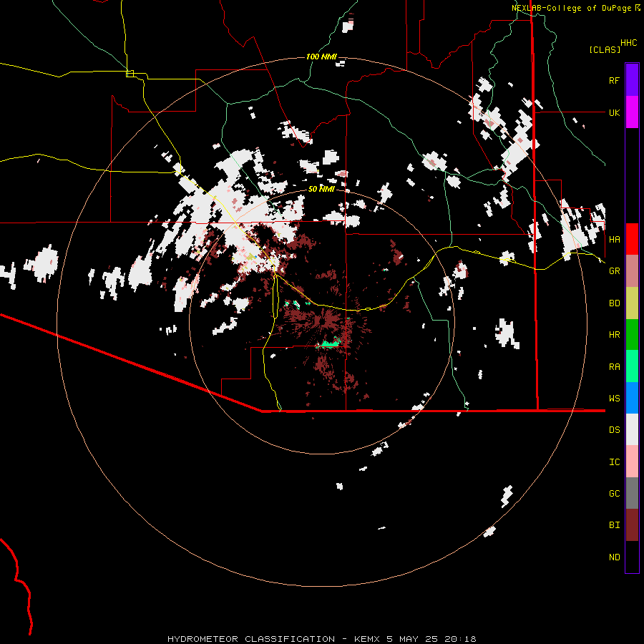This screenshot has height=644, width=644.
Task: Click the GC gray legend swatch
Action: point(632,493)
